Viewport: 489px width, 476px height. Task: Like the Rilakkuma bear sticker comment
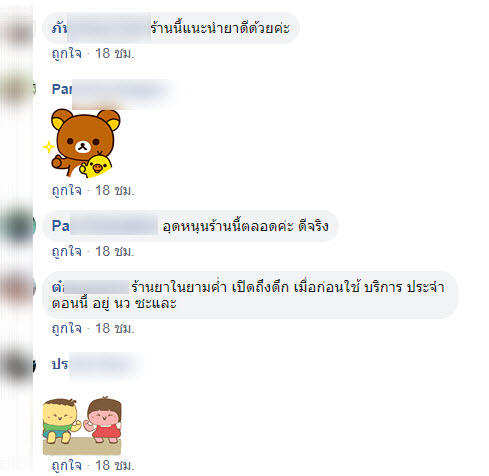tap(67, 190)
